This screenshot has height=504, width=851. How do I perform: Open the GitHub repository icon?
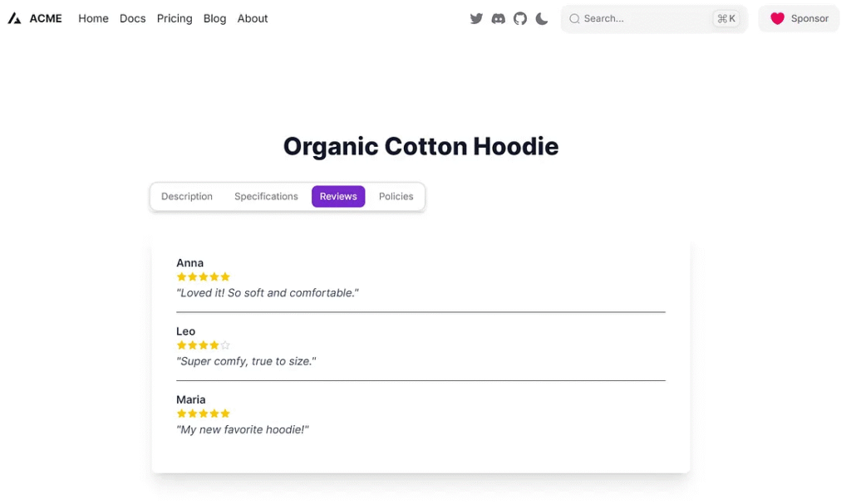click(520, 18)
